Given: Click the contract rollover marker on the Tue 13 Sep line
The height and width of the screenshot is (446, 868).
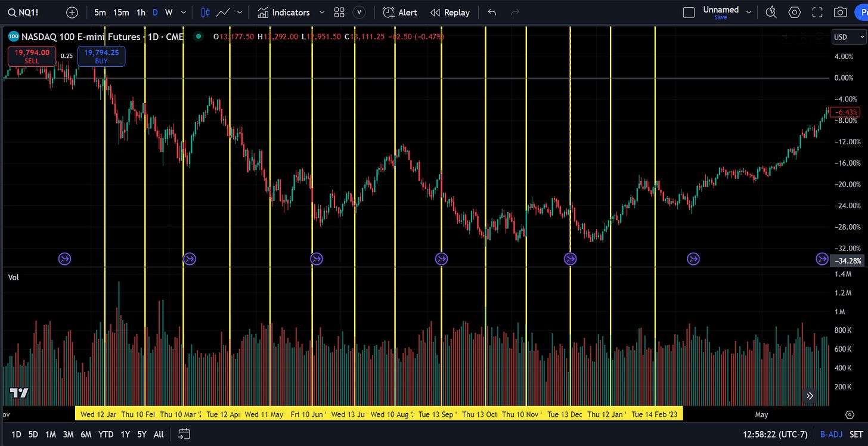Looking at the screenshot, I should tap(441, 259).
